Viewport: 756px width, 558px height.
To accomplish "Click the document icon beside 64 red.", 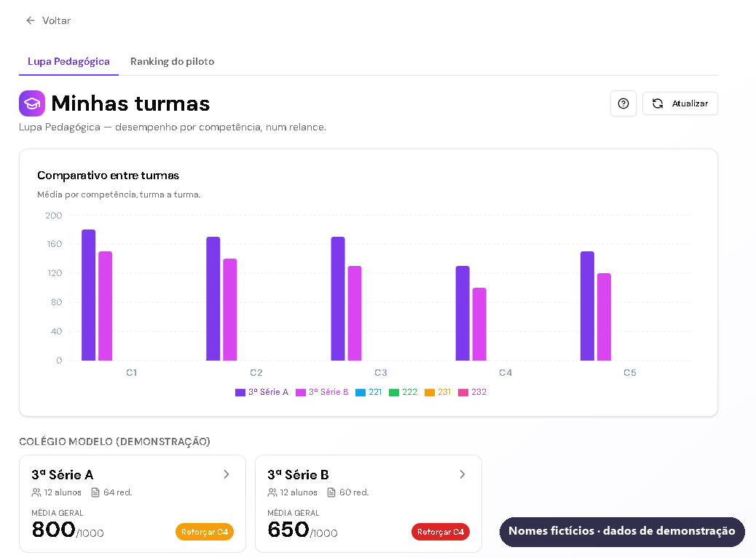I will tap(95, 492).
